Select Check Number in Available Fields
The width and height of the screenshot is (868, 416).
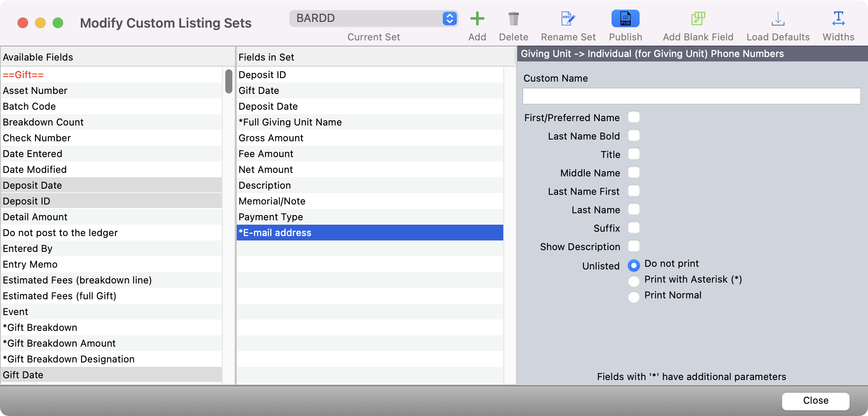[37, 138]
